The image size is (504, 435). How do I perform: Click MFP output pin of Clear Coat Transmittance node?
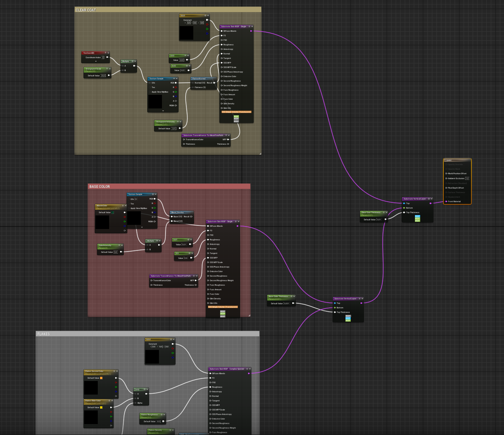click(228, 139)
